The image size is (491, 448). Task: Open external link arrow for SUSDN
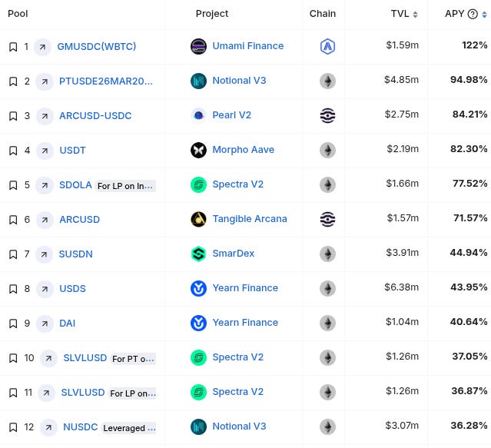click(x=44, y=254)
